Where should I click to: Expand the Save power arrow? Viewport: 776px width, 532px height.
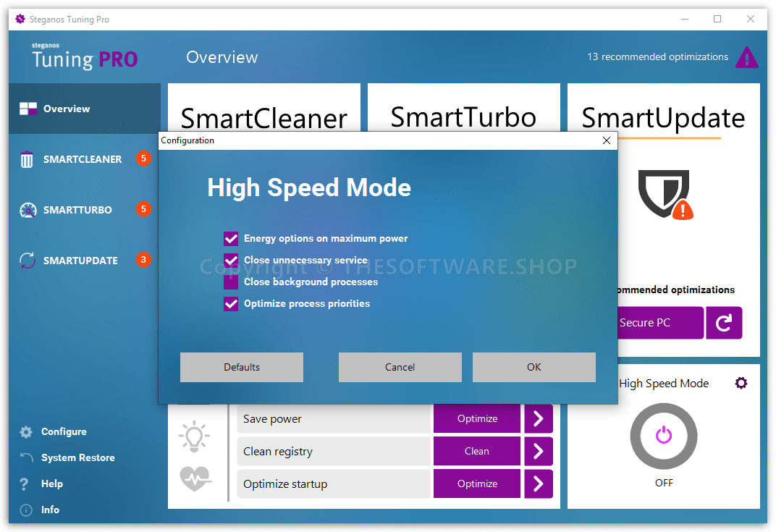(538, 418)
